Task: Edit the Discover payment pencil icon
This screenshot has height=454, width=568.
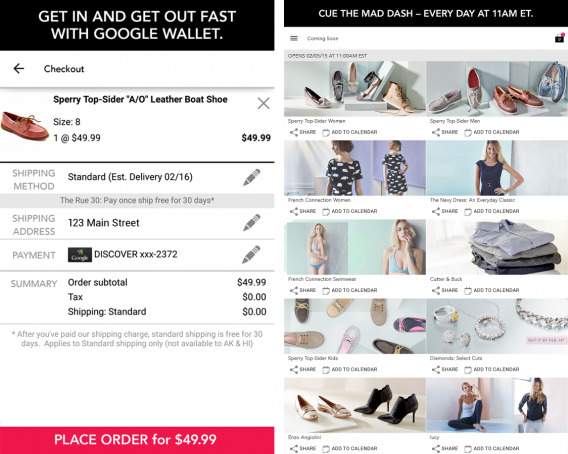Action: click(251, 254)
